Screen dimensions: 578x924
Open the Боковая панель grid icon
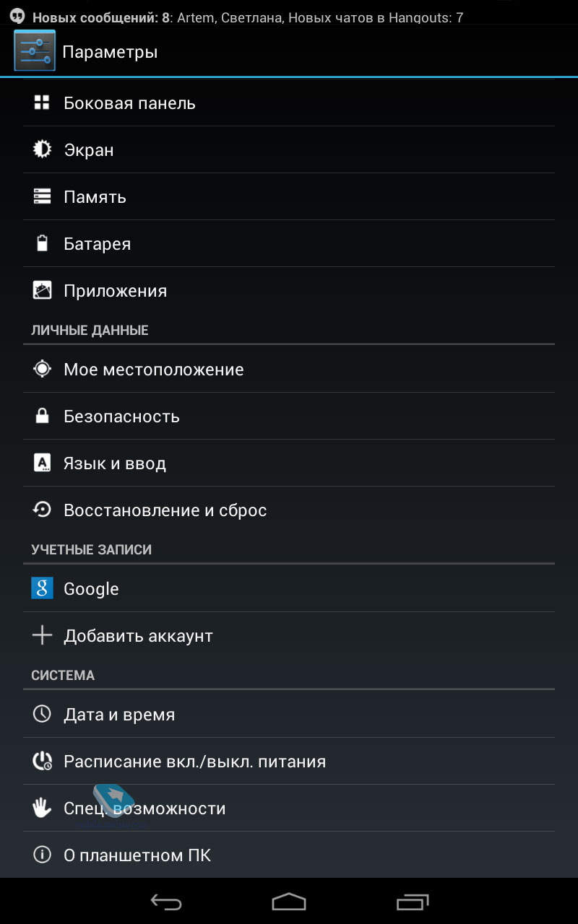[42, 103]
